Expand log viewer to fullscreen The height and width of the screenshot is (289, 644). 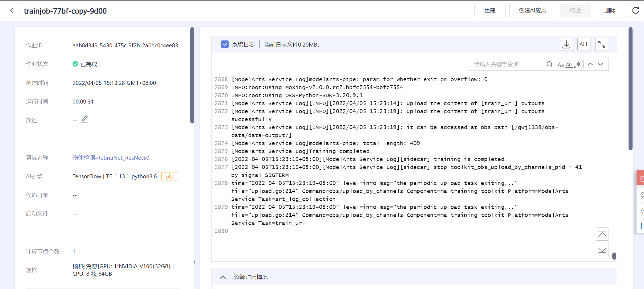tap(602, 44)
